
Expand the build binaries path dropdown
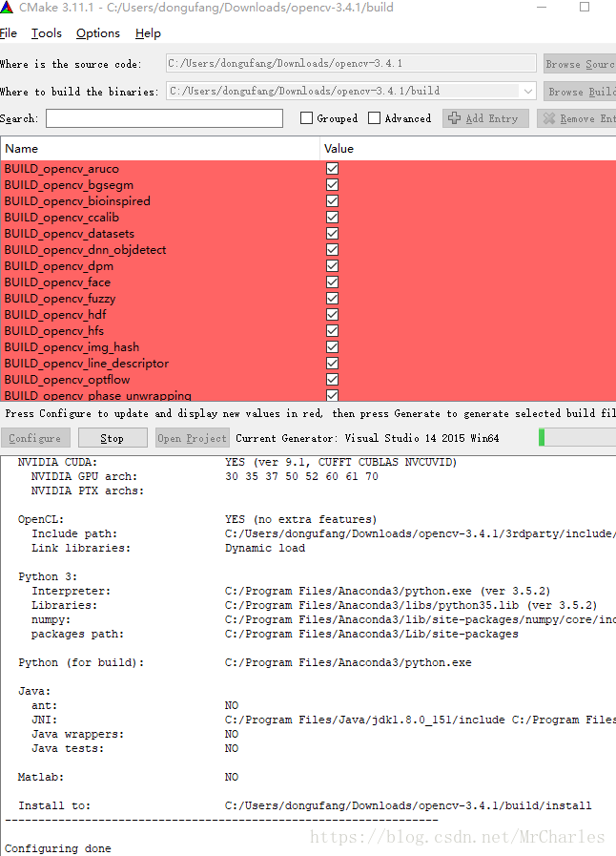click(527, 92)
